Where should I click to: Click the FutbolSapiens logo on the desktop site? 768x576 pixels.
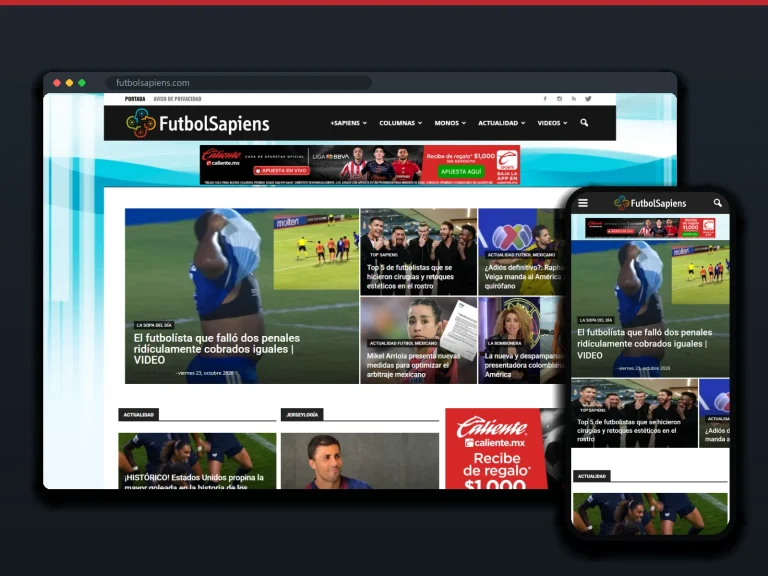[x=197, y=123]
